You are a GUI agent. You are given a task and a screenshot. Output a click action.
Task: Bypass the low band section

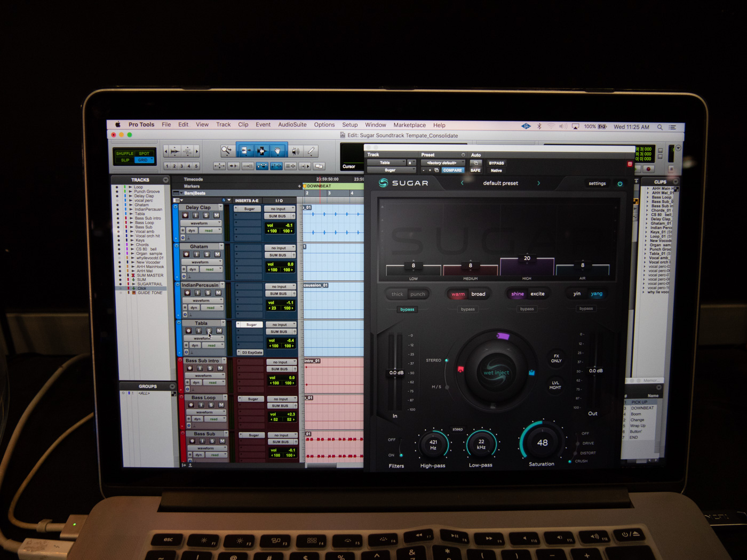click(407, 309)
